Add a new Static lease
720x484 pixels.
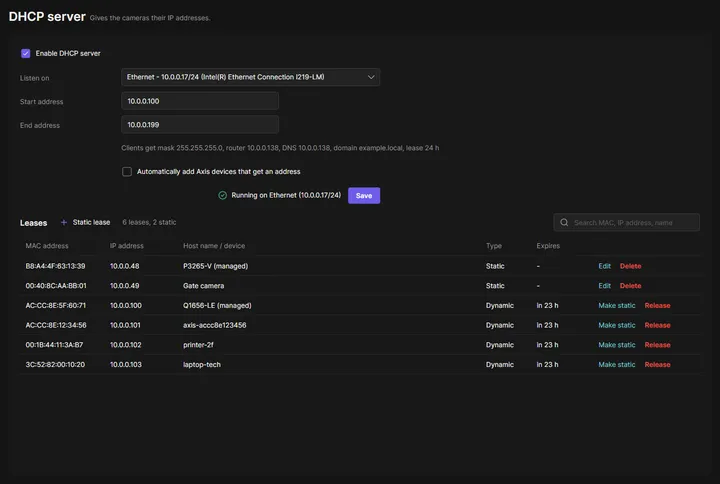(85, 222)
